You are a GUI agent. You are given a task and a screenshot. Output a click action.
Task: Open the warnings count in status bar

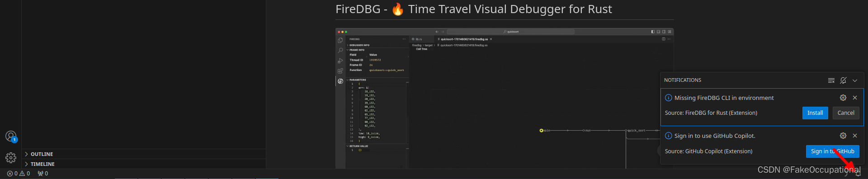click(x=25, y=174)
